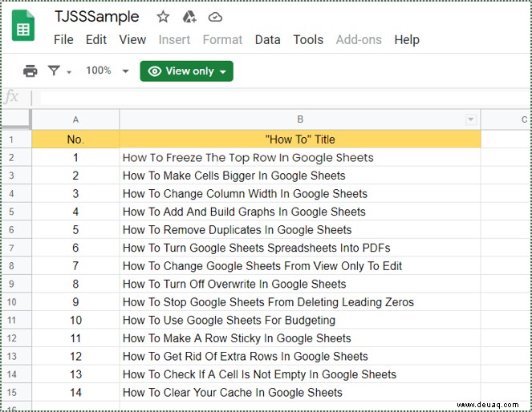
Task: Open the 100% zoom dropdown
Action: tap(108, 71)
